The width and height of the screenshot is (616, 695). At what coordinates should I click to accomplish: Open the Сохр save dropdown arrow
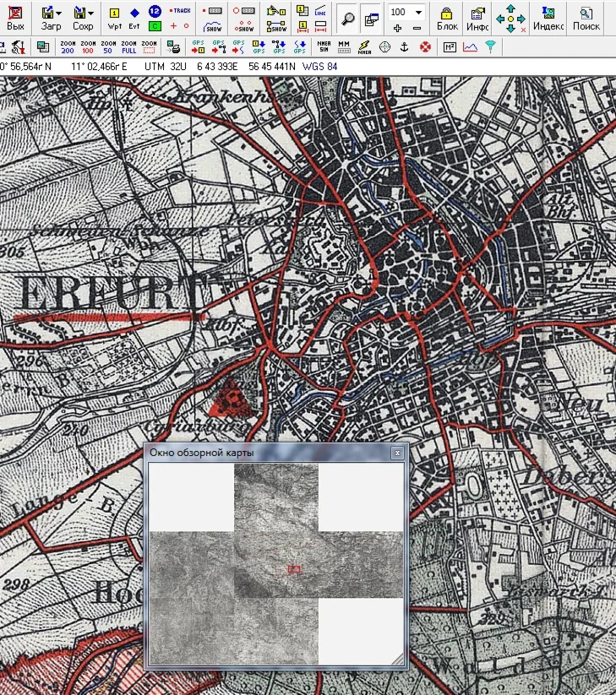(x=90, y=14)
